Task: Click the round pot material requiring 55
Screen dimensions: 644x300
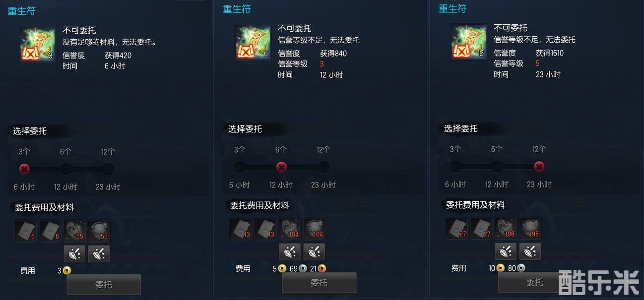Action: point(99,231)
